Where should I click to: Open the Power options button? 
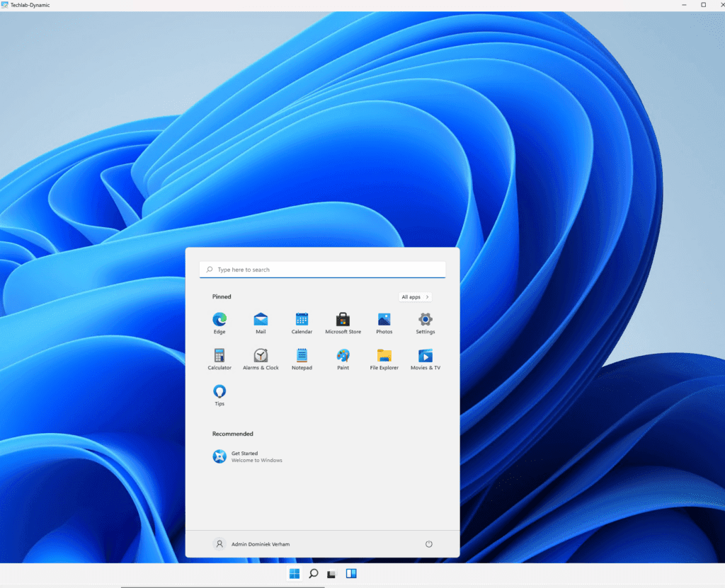(428, 544)
